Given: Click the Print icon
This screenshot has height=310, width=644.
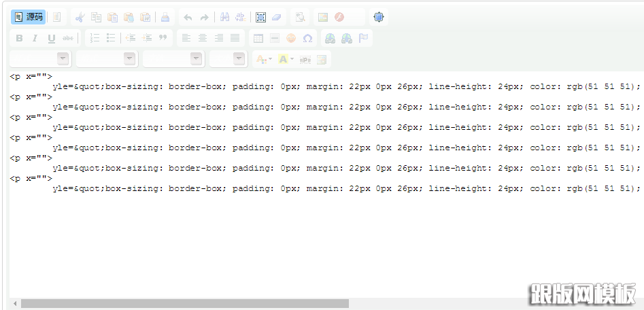Looking at the screenshot, I should tap(166, 17).
